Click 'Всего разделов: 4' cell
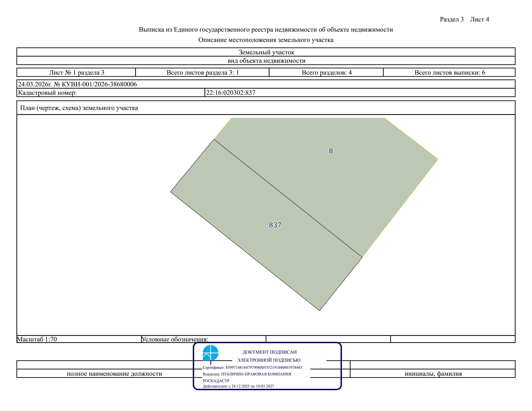The height and width of the screenshot is (411, 532). pyautogui.click(x=326, y=72)
